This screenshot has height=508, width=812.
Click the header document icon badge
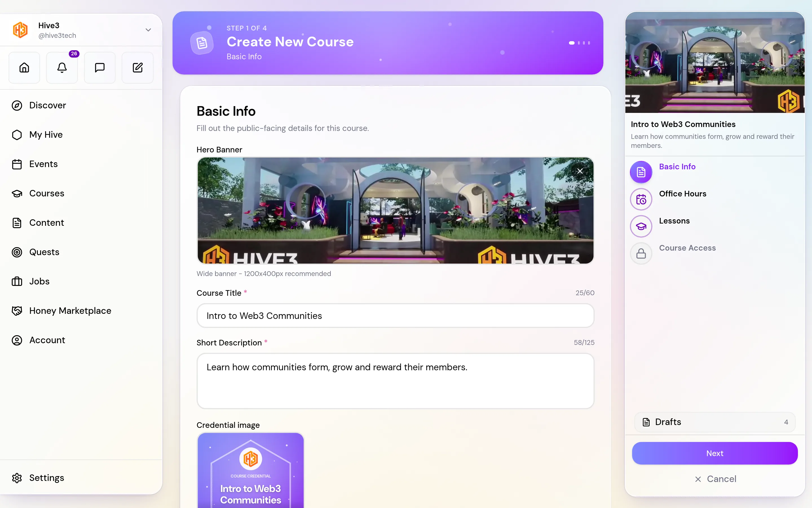pos(202,43)
